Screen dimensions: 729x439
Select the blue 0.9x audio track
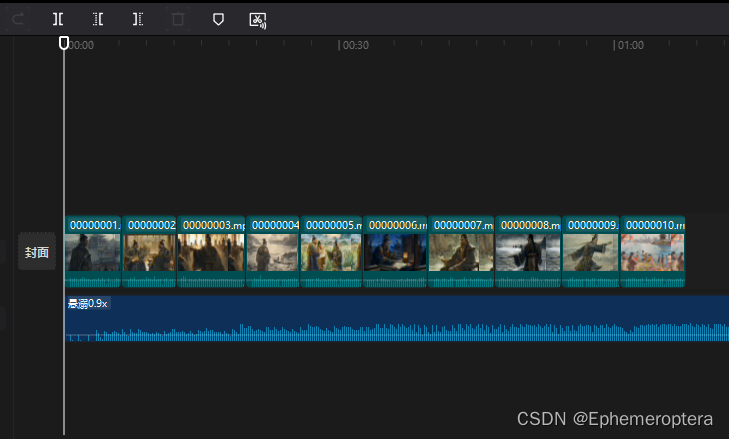click(x=397, y=319)
